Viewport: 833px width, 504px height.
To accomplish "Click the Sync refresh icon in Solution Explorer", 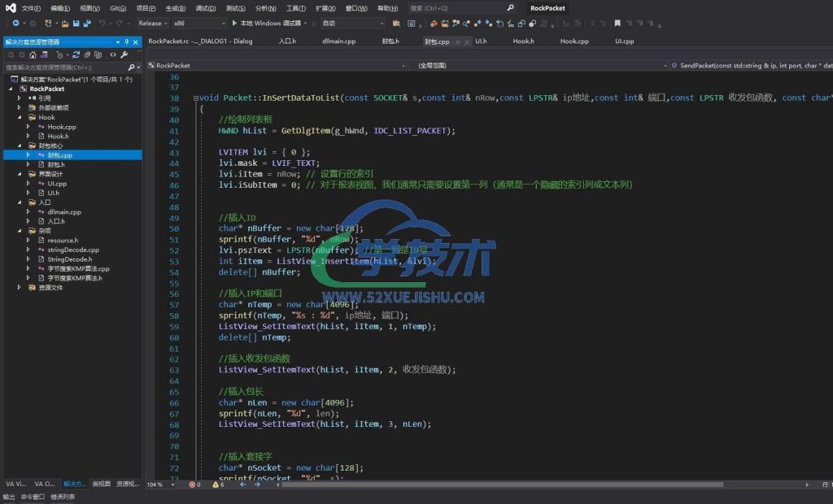I will click(x=76, y=54).
